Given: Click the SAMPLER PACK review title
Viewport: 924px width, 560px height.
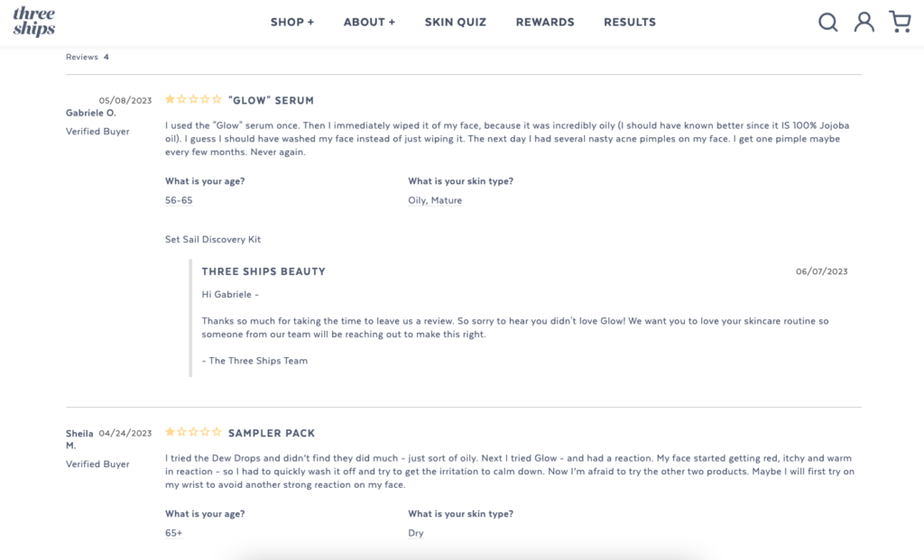Looking at the screenshot, I should click(272, 433).
